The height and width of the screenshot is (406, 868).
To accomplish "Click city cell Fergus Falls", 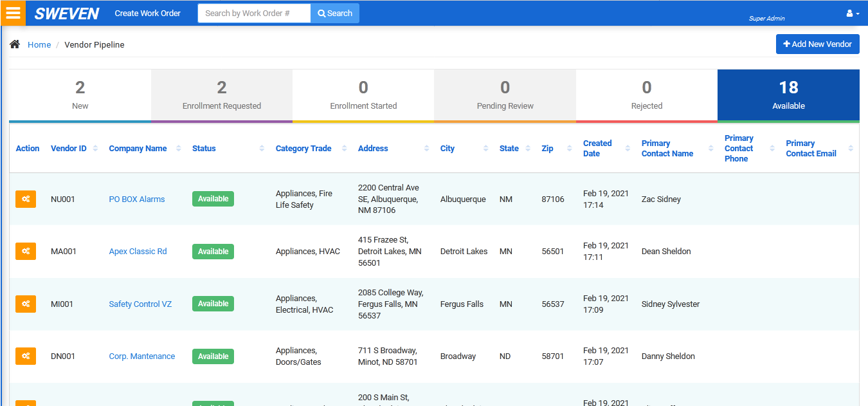I will pos(462,304).
